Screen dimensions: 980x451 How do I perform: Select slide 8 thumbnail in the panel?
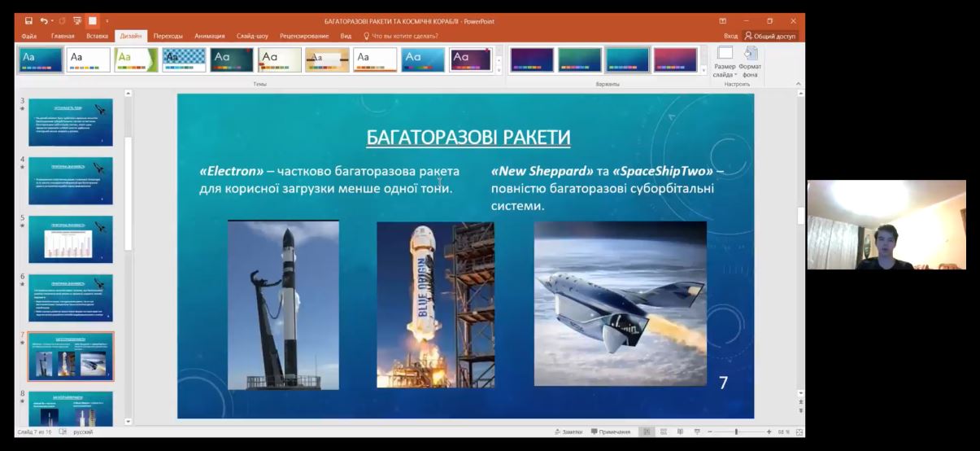click(70, 408)
